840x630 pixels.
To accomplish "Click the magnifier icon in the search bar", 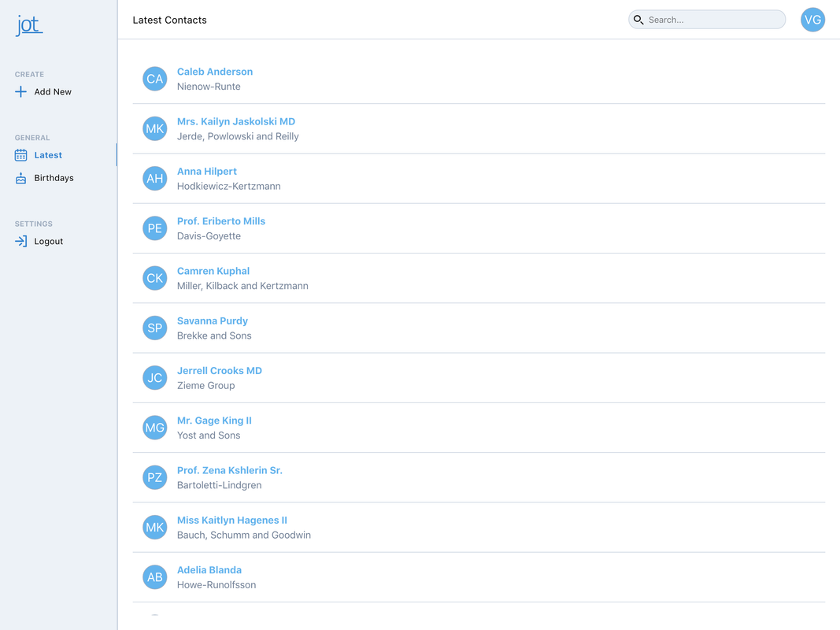I will [x=638, y=20].
